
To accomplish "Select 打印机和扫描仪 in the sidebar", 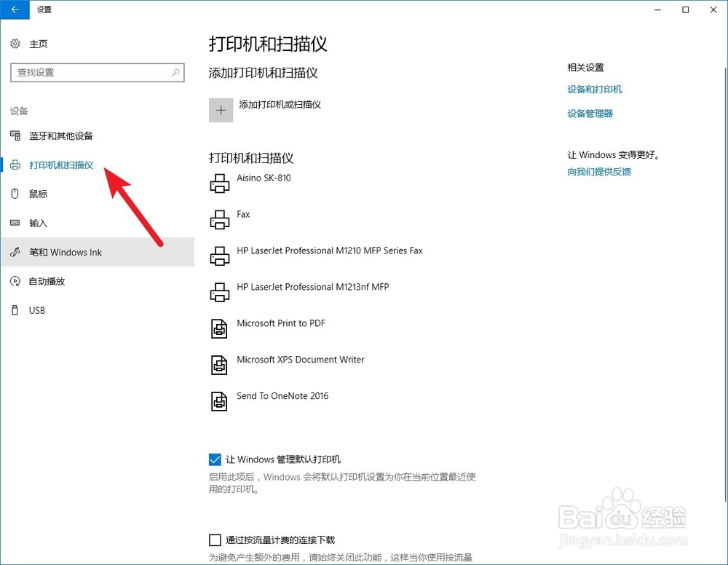I will pos(61,165).
